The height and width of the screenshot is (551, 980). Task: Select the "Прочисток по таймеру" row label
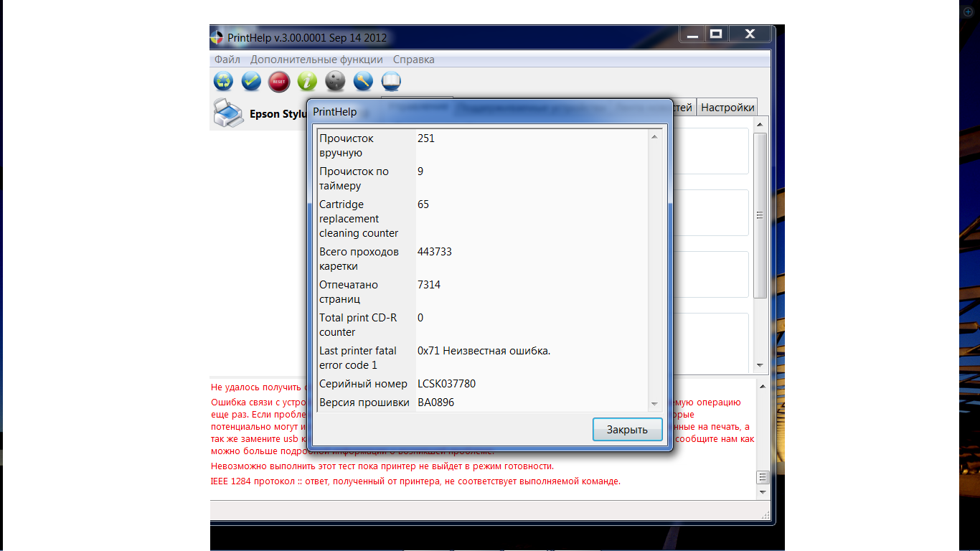pyautogui.click(x=354, y=179)
